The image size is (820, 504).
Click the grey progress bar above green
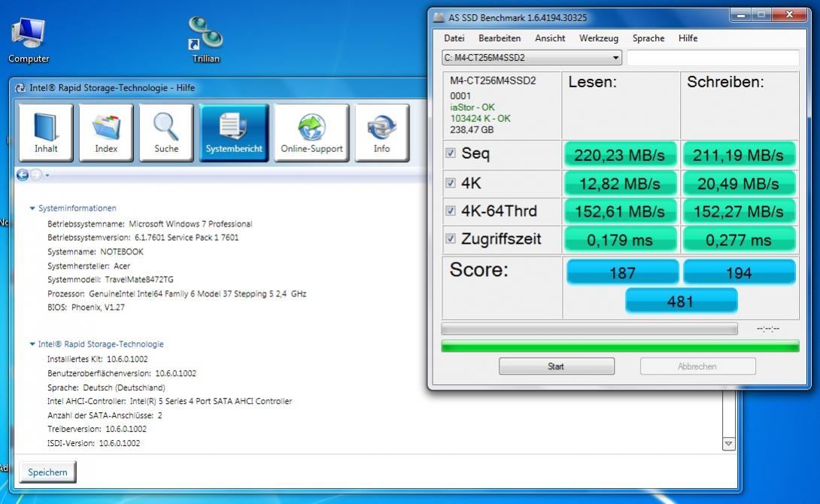(x=589, y=329)
